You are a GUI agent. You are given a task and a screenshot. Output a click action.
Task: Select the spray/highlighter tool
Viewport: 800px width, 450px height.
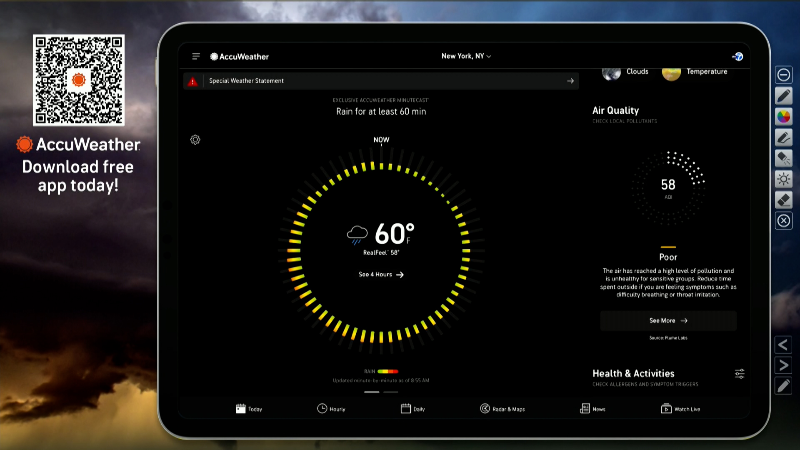784,158
